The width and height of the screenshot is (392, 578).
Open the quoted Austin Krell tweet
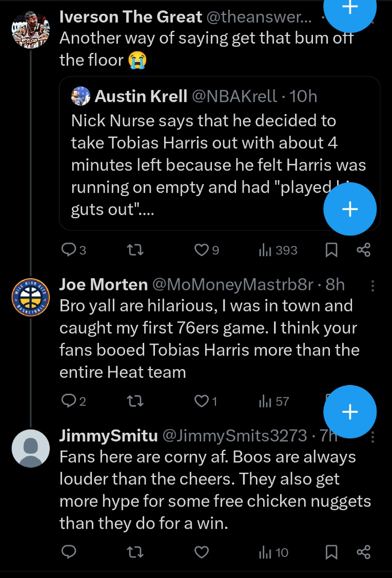(x=205, y=154)
